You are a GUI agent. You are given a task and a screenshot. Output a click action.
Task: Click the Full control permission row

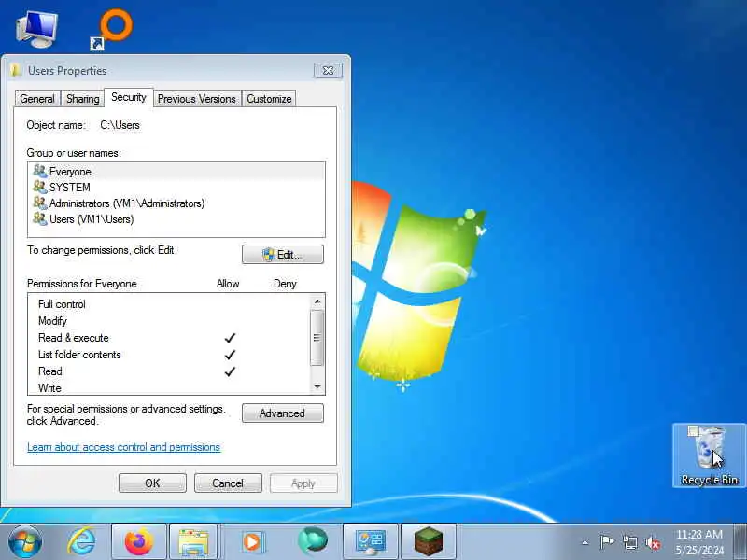[x=169, y=304]
